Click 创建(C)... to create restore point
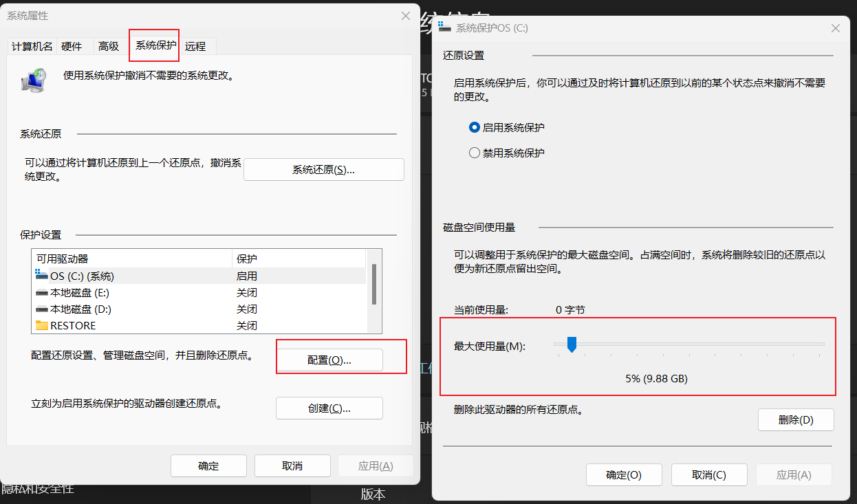The image size is (857, 504). click(329, 408)
